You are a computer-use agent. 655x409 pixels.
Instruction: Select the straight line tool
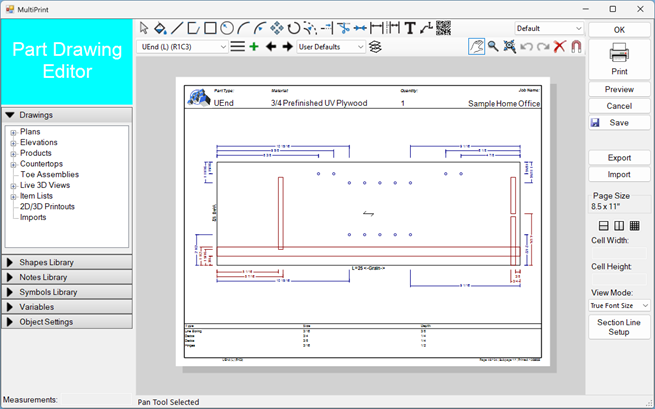[177, 28]
